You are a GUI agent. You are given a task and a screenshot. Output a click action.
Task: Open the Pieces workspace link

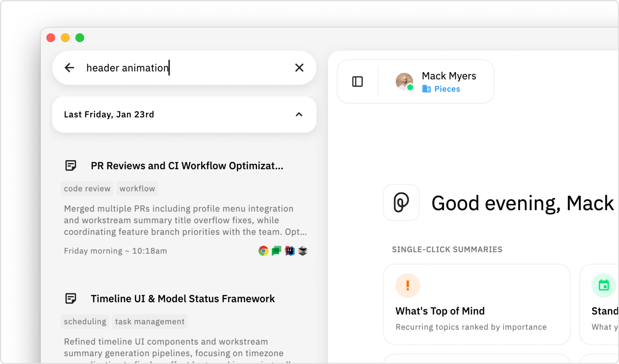(447, 89)
